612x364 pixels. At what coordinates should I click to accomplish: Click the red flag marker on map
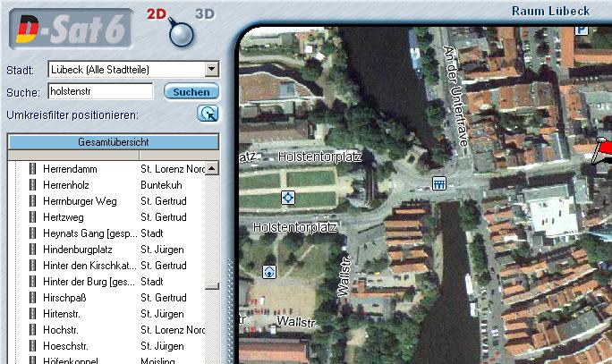coord(603,149)
